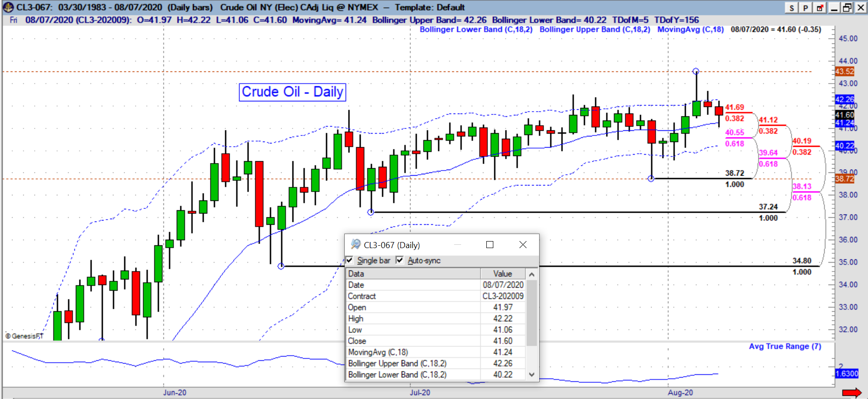This screenshot has height=399, width=868.
Task: Click the Bollinger Lower Band table row
Action: click(436, 375)
